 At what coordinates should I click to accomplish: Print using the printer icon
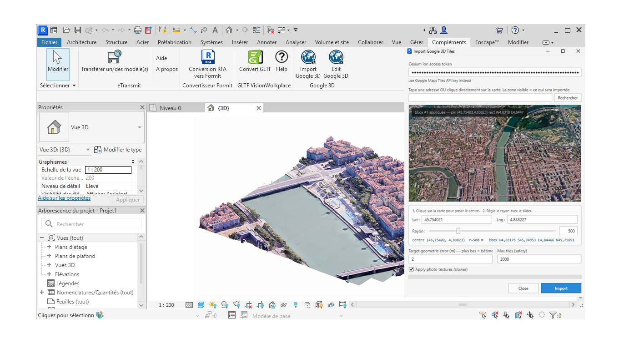(x=137, y=30)
